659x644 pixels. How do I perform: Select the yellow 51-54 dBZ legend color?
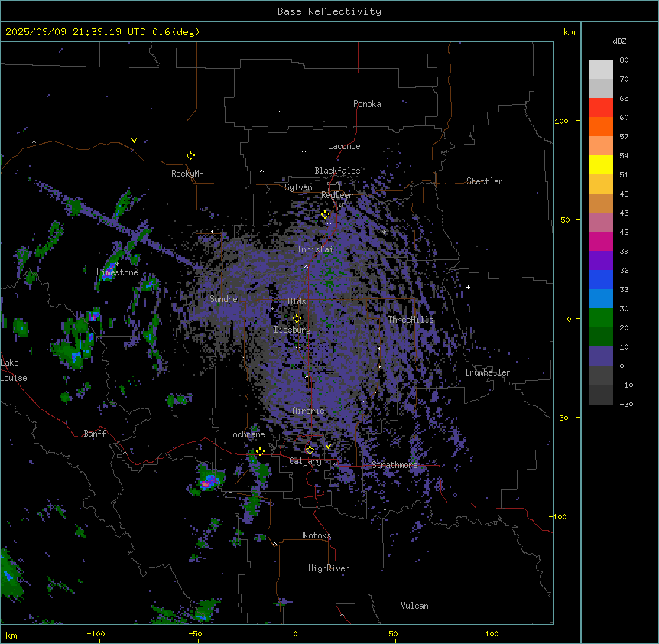click(x=601, y=164)
